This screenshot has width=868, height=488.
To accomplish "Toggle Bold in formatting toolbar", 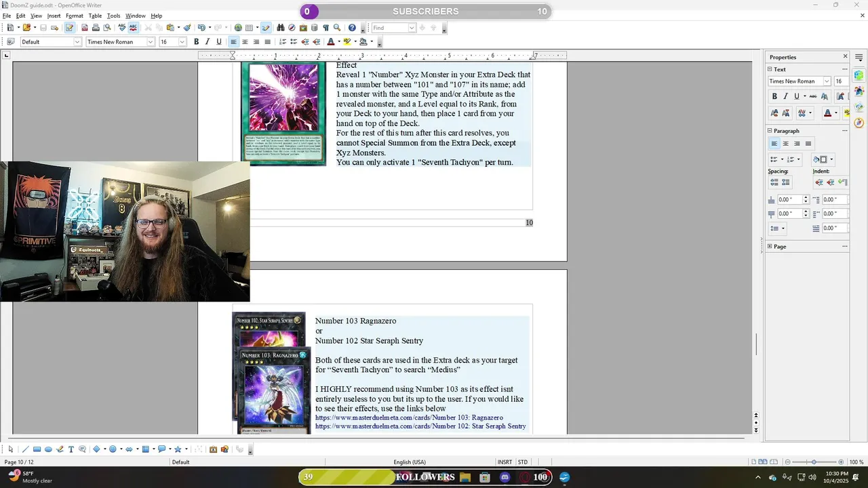I will pos(196,42).
